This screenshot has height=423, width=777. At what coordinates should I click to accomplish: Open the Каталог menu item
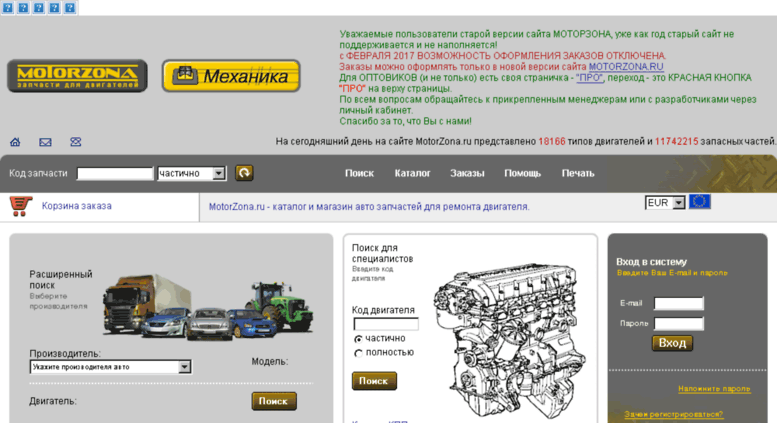click(412, 173)
